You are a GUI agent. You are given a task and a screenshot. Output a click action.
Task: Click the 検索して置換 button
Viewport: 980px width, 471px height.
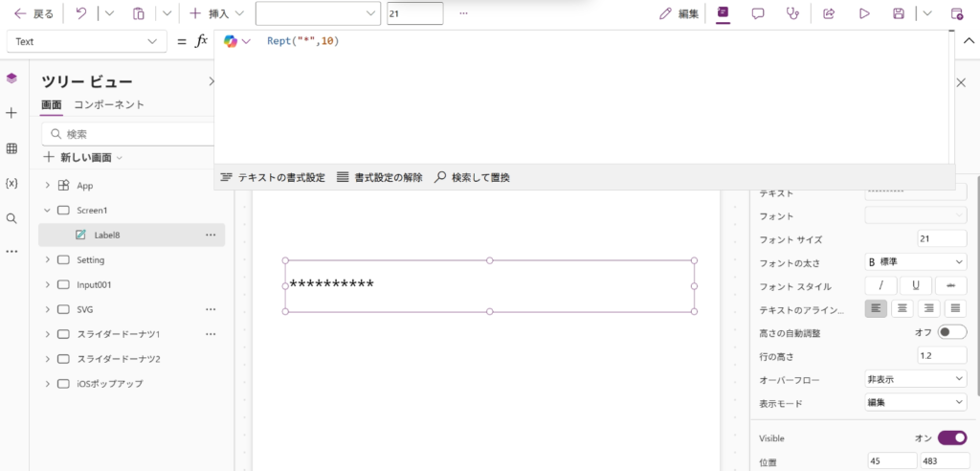coord(472,177)
